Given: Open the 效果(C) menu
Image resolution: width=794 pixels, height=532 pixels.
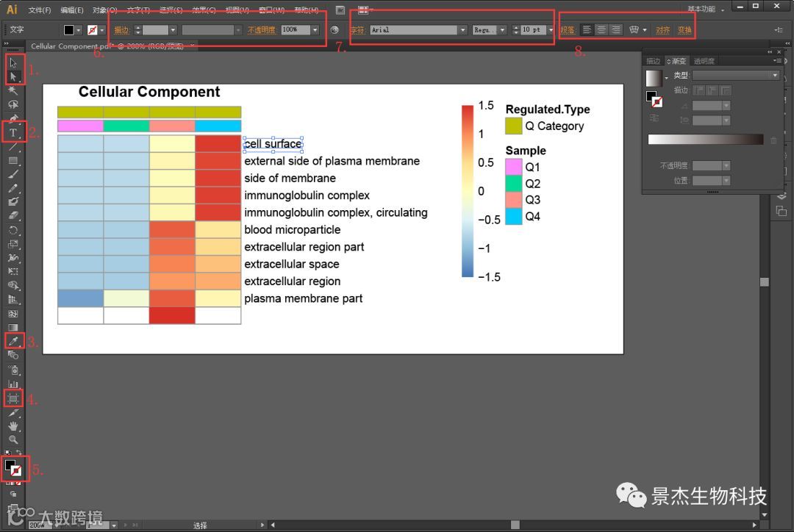Looking at the screenshot, I should click(204, 10).
